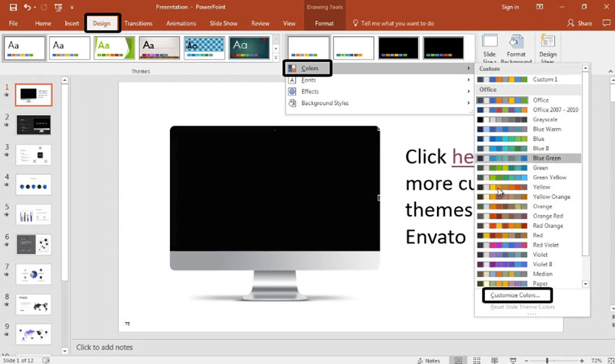
Task: Select the green Facet theme thumbnail
Action: pos(114,48)
